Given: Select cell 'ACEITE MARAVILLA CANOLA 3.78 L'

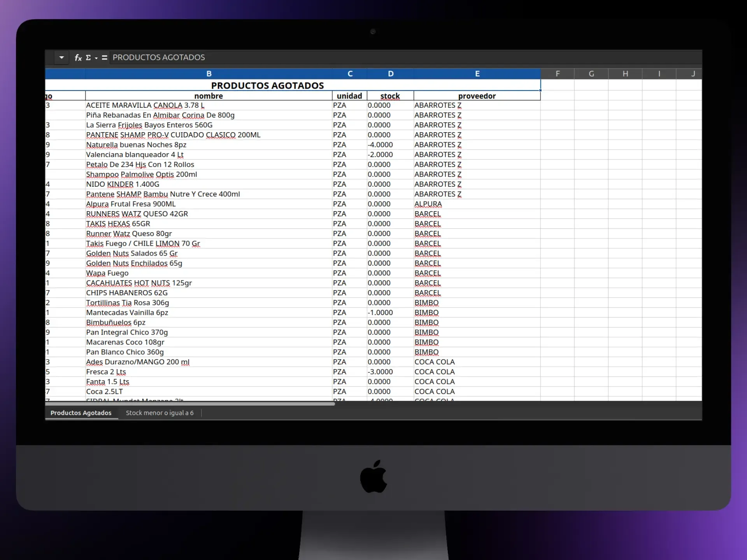Looking at the screenshot, I should [209, 105].
